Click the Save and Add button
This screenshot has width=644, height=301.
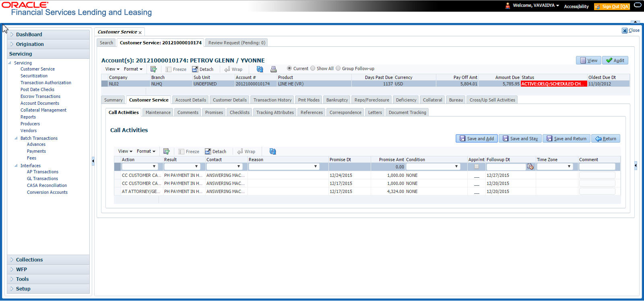pos(477,139)
